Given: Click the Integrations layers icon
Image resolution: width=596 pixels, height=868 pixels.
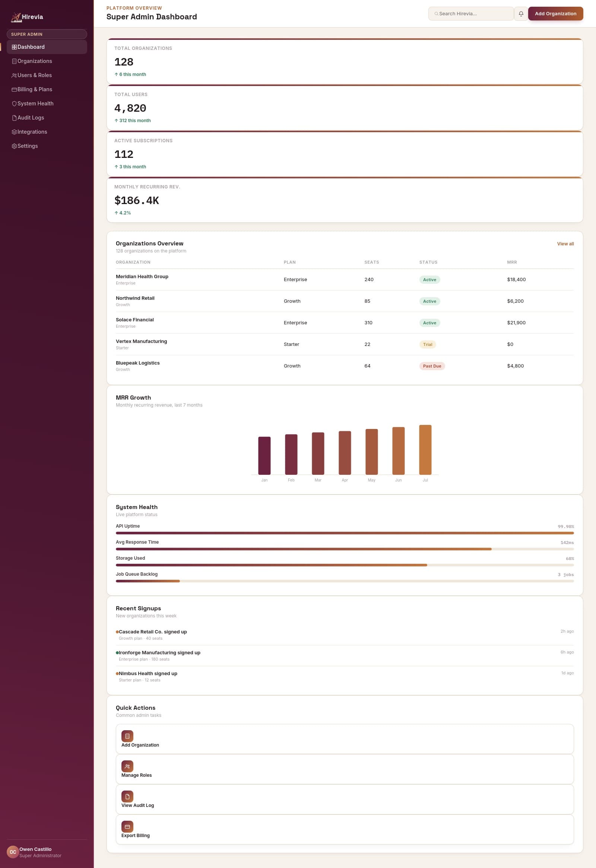Looking at the screenshot, I should [x=14, y=132].
